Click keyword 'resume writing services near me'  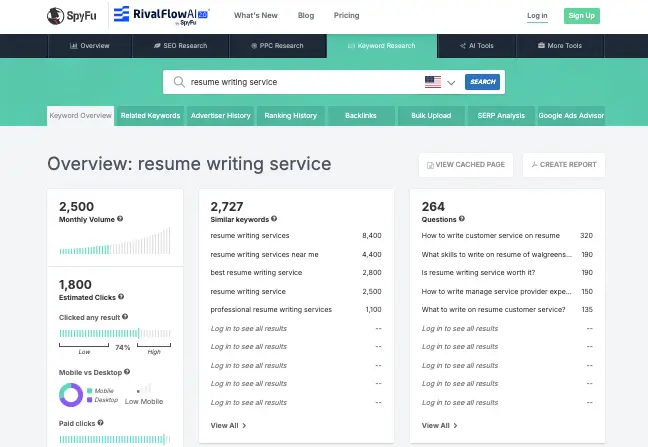pyautogui.click(x=264, y=254)
